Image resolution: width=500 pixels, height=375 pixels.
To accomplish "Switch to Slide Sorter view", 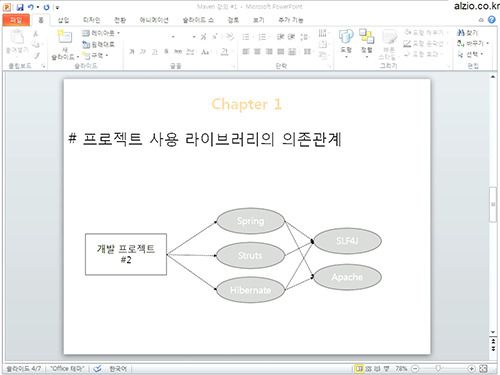I will [x=368, y=369].
